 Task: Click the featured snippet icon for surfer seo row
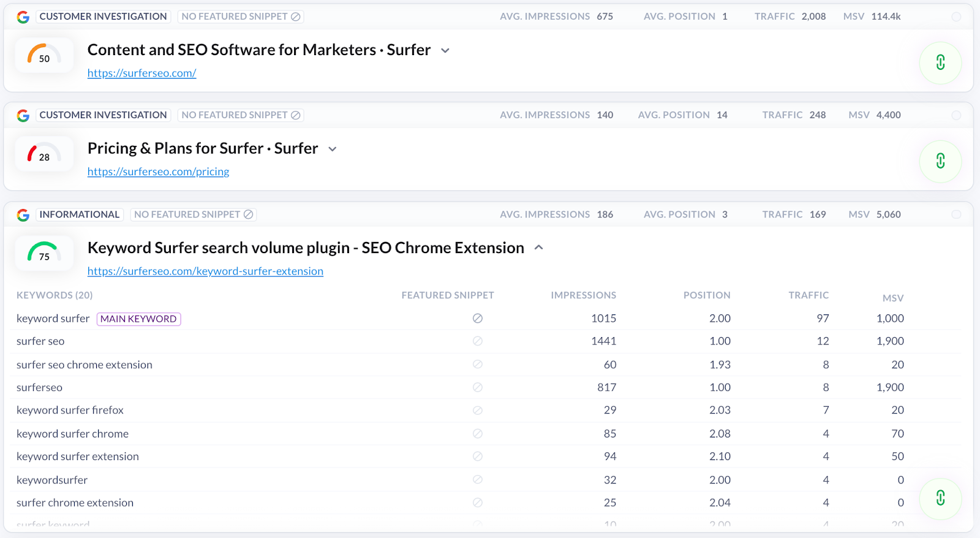(478, 341)
